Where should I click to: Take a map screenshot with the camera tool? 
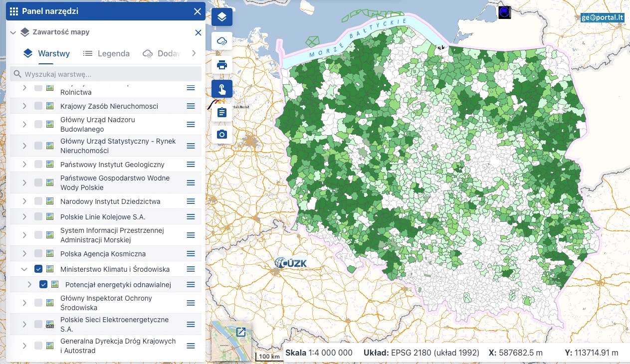tap(221, 134)
